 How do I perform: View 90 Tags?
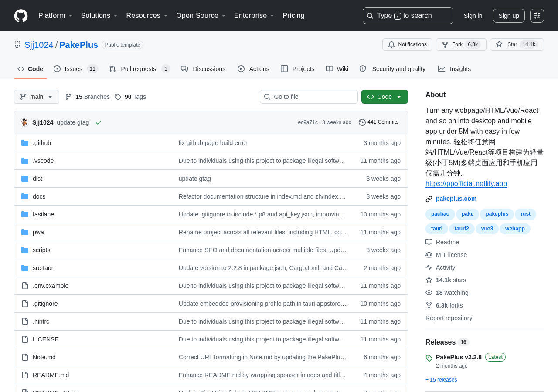(x=130, y=97)
